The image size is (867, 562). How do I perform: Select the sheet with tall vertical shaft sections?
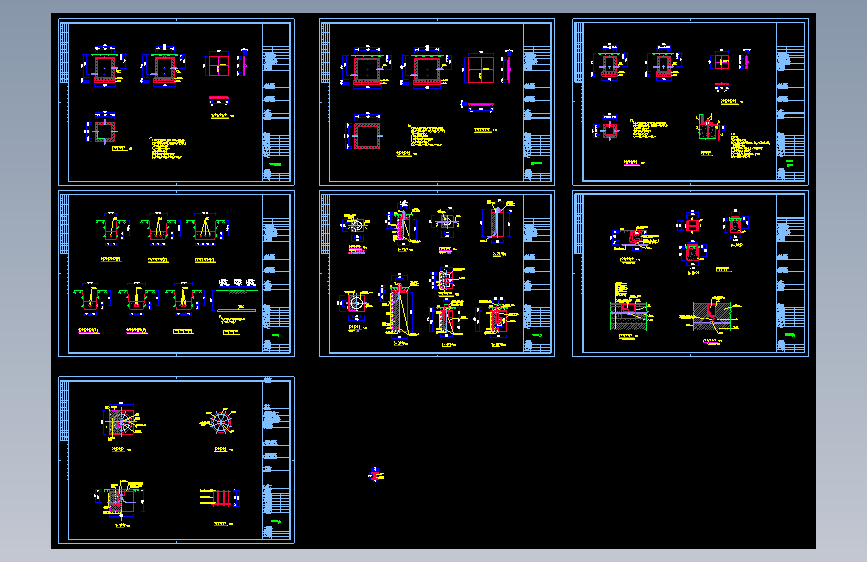tap(437, 274)
